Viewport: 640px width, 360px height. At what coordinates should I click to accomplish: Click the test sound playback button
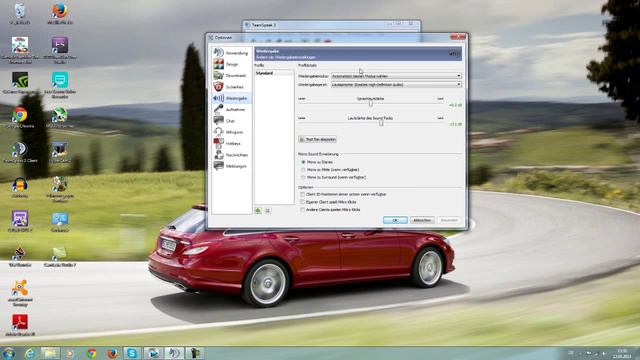[318, 139]
